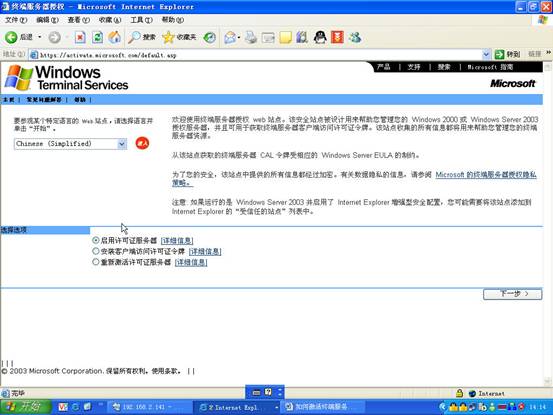Viewport: 553px width, 415px height.
Task: Launch QQ via penguin toolbar icon
Action: coord(320,37)
